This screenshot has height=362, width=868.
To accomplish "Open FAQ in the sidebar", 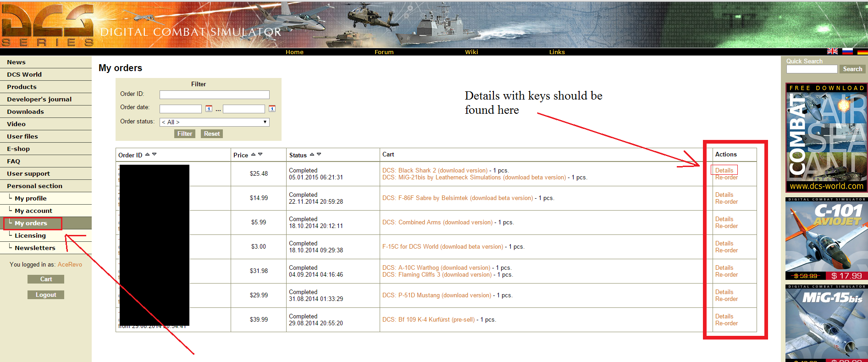I will click(46, 161).
